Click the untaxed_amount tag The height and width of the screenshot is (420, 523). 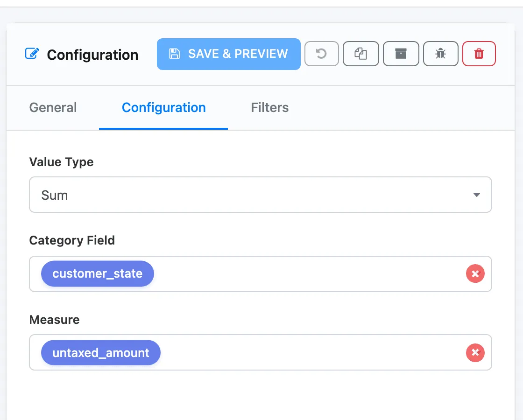[101, 353]
